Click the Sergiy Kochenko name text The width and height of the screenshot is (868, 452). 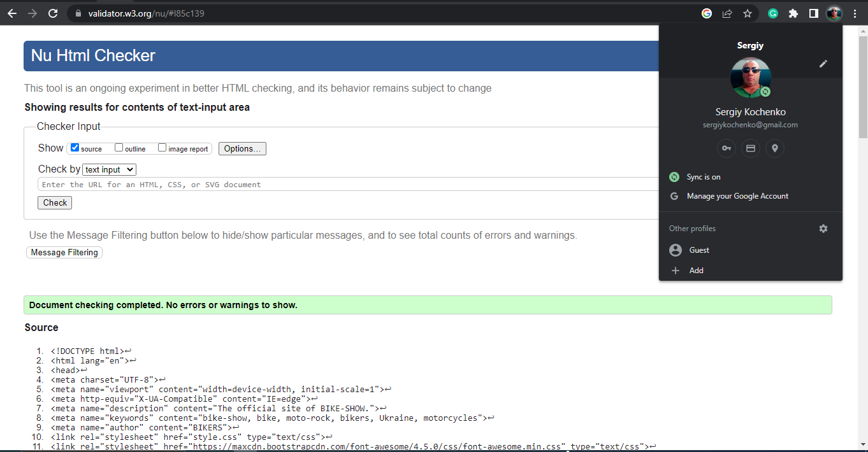751,112
